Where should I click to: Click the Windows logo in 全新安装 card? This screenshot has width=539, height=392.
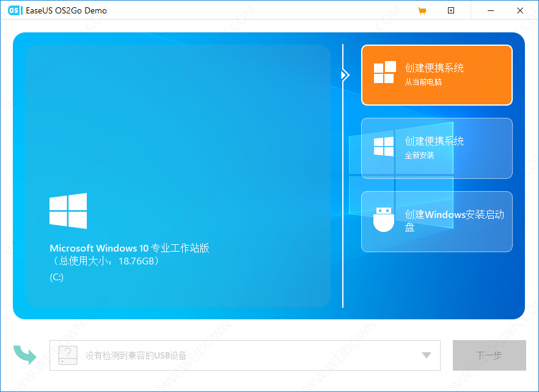point(384,147)
